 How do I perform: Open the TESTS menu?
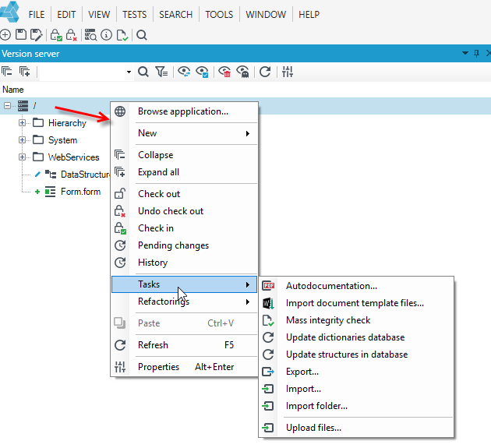(x=134, y=14)
